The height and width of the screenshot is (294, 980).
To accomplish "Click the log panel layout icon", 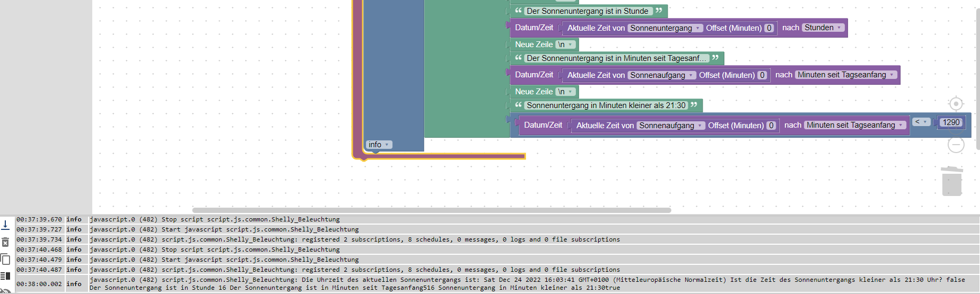I will click(x=5, y=275).
